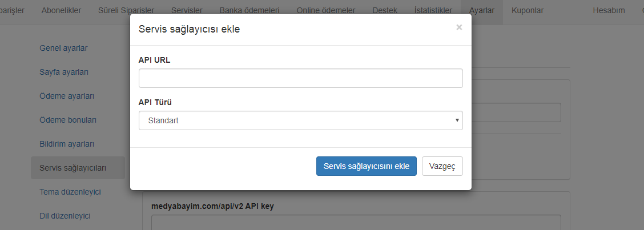The width and height of the screenshot is (644, 230).
Task: Close the Servis sağlayıcısı ekle dialog
Action: pyautogui.click(x=459, y=27)
